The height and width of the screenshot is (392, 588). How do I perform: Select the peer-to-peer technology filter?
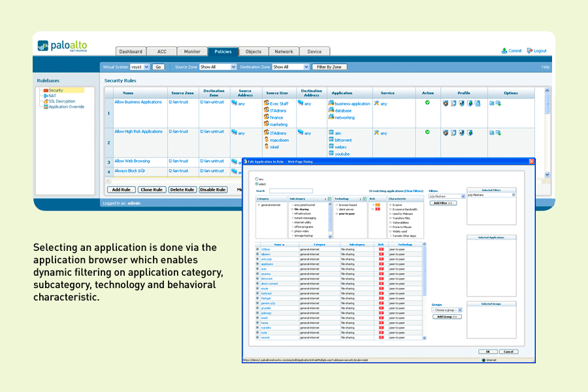click(347, 214)
